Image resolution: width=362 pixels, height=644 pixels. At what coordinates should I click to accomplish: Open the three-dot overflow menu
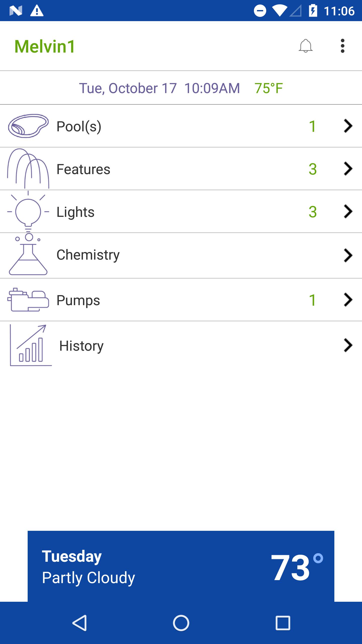click(x=342, y=46)
